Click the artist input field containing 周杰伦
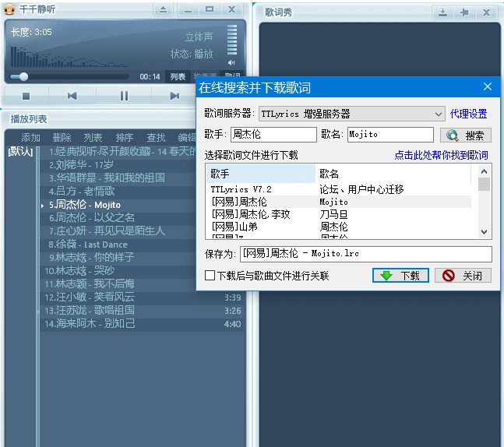Screen dimensions: 504x447 [x=273, y=135]
